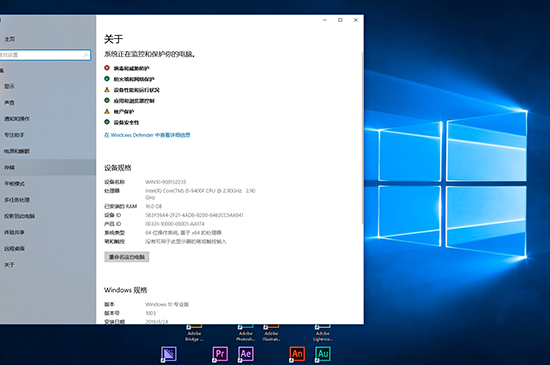This screenshot has width=550, height=365.
Task: Click the Windows 10 专业版 edition value
Action: coord(167,304)
